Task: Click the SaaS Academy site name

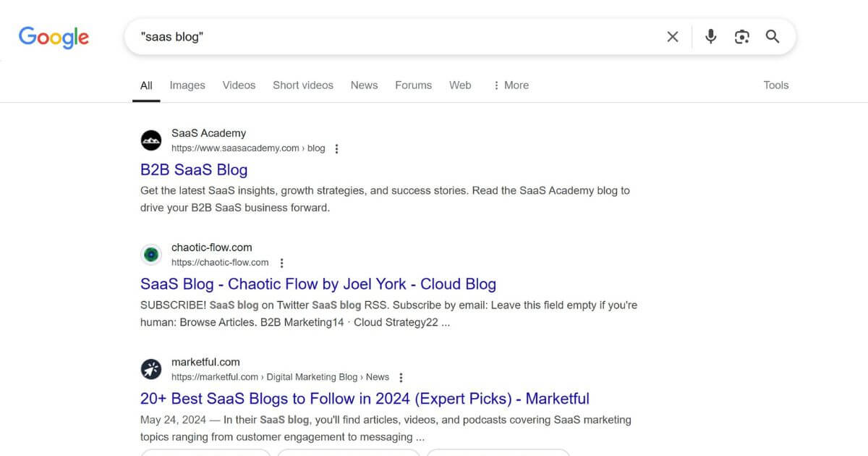Action: [x=208, y=133]
